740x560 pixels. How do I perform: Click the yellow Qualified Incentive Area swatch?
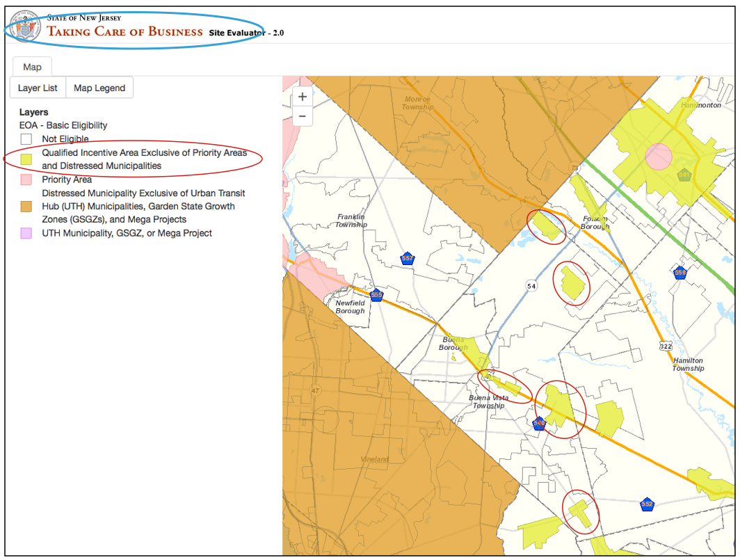pos(26,159)
